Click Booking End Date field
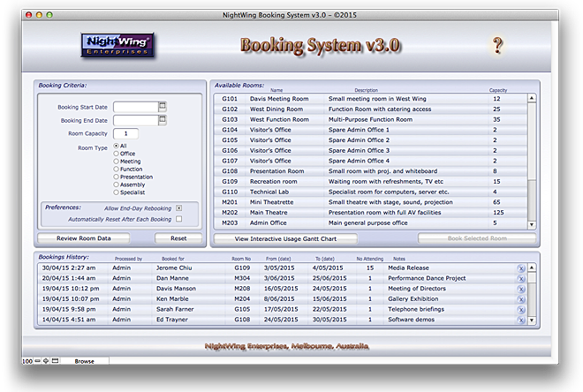The image size is (583, 392). [136, 120]
